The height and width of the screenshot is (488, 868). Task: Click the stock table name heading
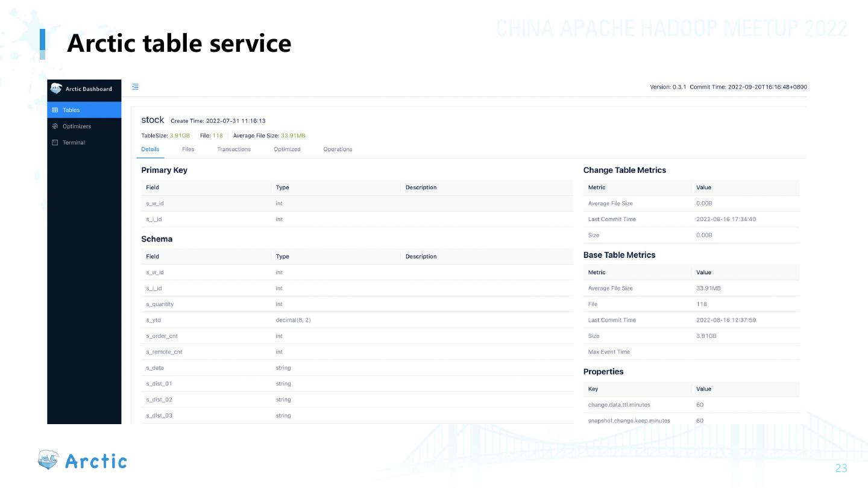click(x=153, y=120)
